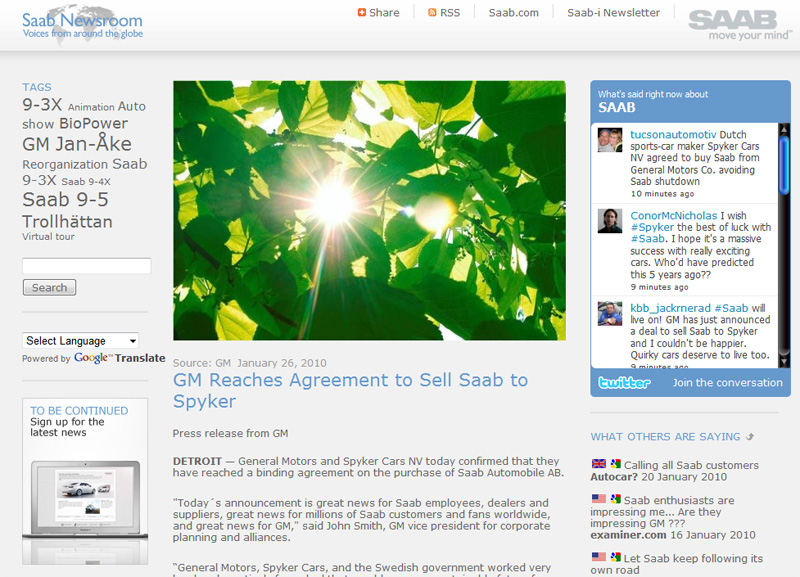
Task: Open Saab.com from the top navigation
Action: (x=513, y=13)
